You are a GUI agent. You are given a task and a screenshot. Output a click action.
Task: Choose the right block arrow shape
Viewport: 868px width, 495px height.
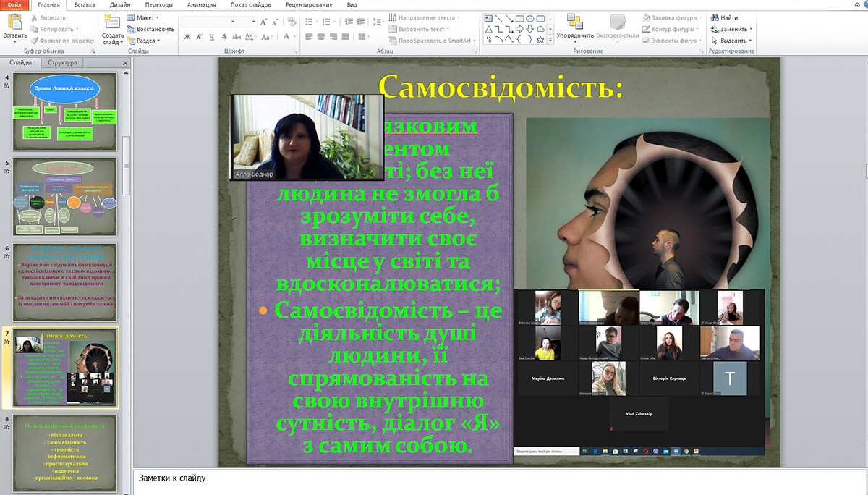(x=519, y=29)
